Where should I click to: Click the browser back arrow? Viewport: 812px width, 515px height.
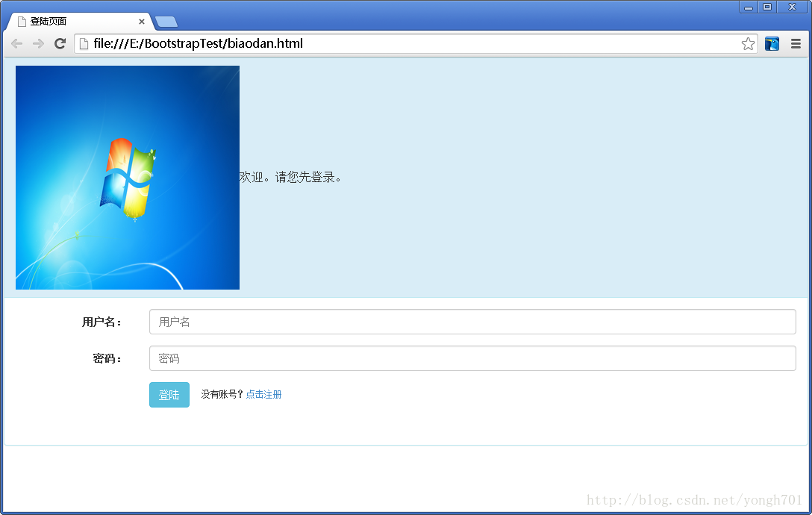pos(16,43)
